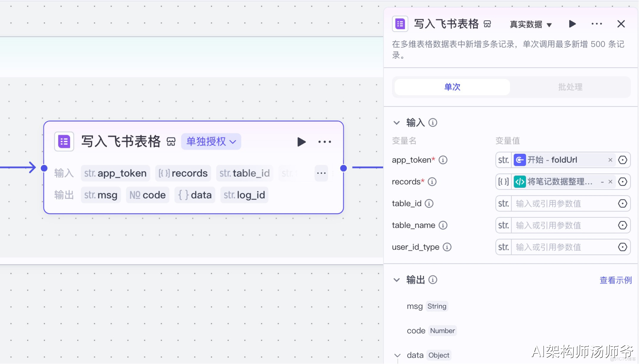Collapse the 输入 section
The image size is (639, 364).
pos(396,122)
